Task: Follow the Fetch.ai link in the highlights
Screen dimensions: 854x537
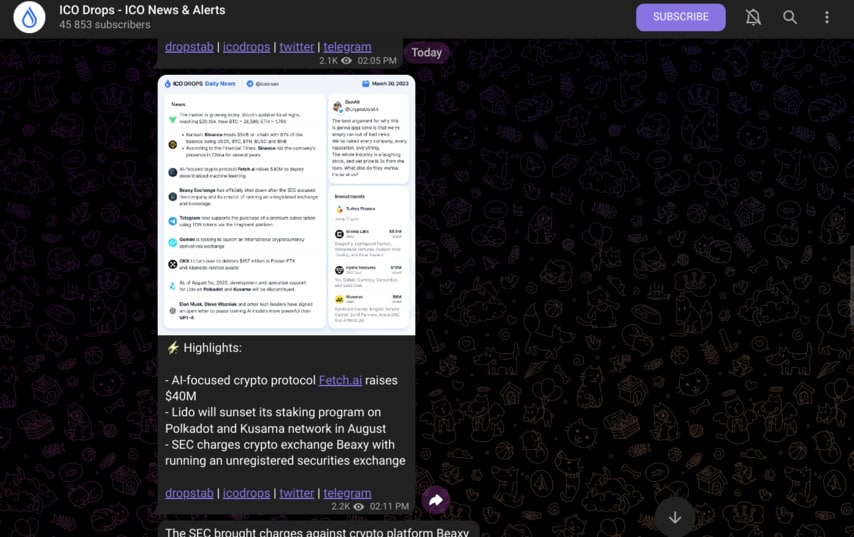Action: tap(340, 380)
